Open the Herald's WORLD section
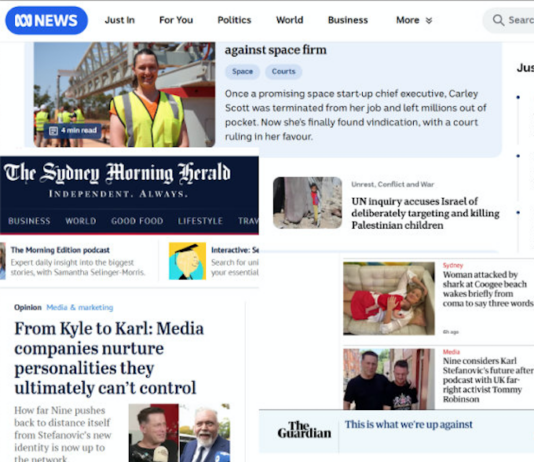Screen dimensions: 534x462 pyautogui.click(x=81, y=221)
